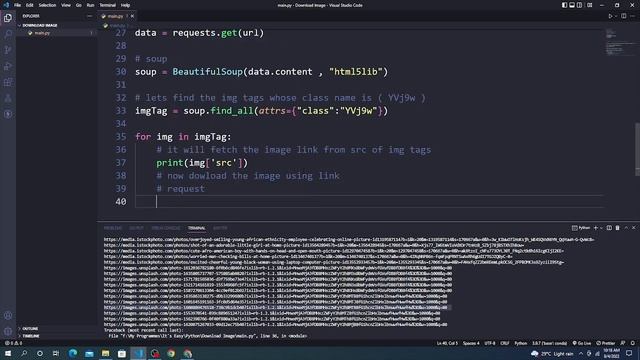Open the Manage gear in activity bar
The height and width of the screenshot is (360, 640).
(8, 331)
